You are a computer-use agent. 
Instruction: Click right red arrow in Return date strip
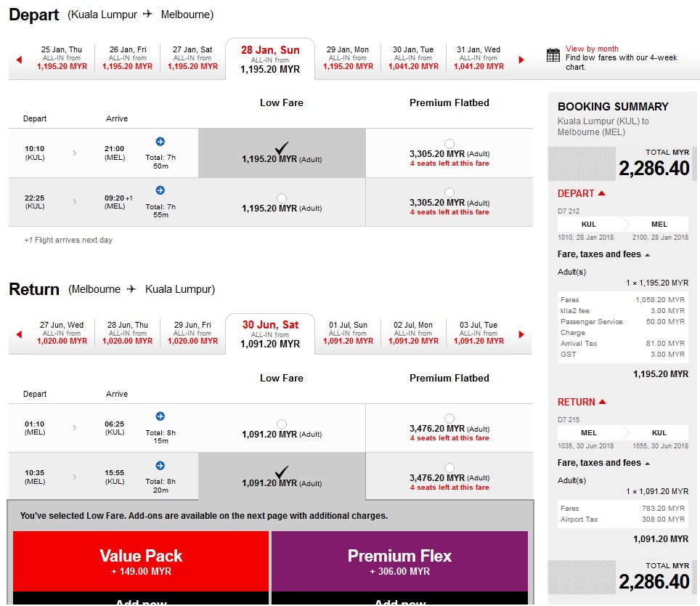click(x=521, y=335)
